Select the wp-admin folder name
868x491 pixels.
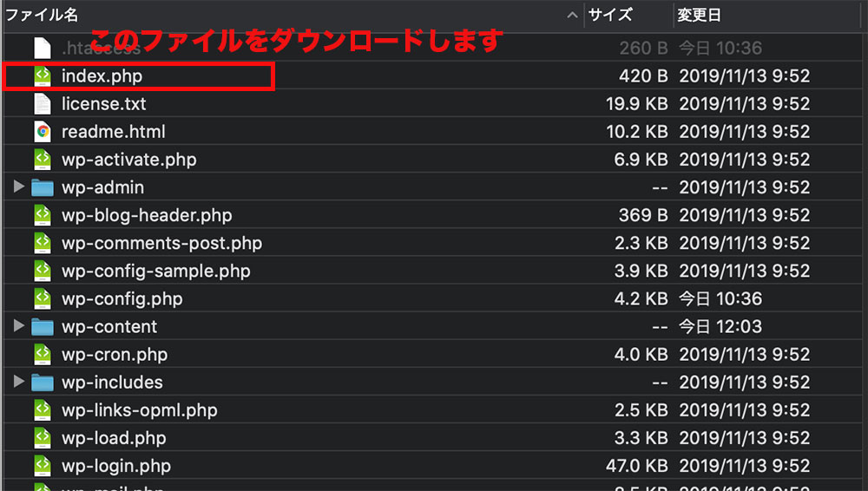tap(103, 187)
